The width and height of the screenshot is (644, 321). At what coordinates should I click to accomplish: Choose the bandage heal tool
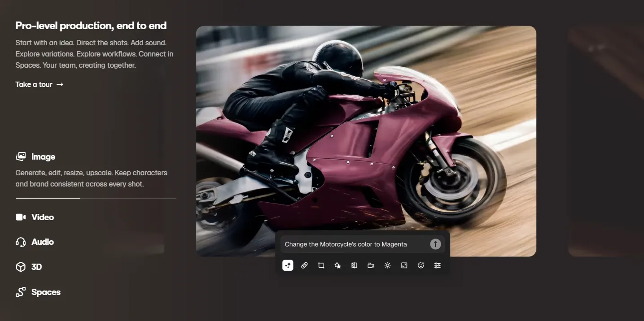point(304,265)
